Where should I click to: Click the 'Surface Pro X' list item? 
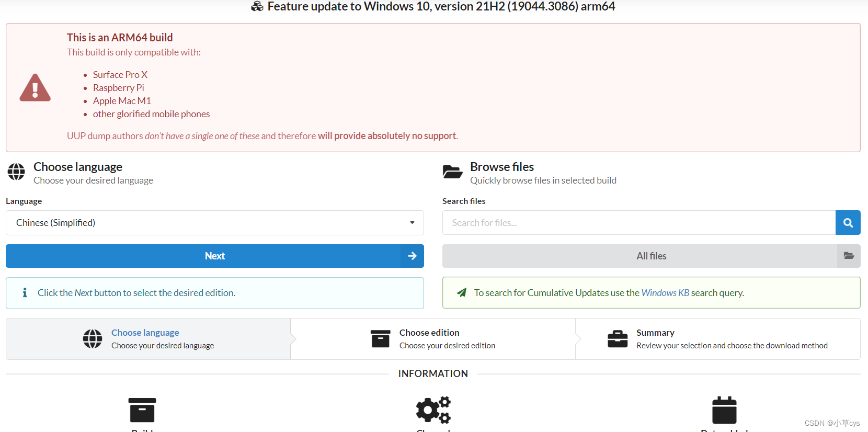(x=120, y=75)
